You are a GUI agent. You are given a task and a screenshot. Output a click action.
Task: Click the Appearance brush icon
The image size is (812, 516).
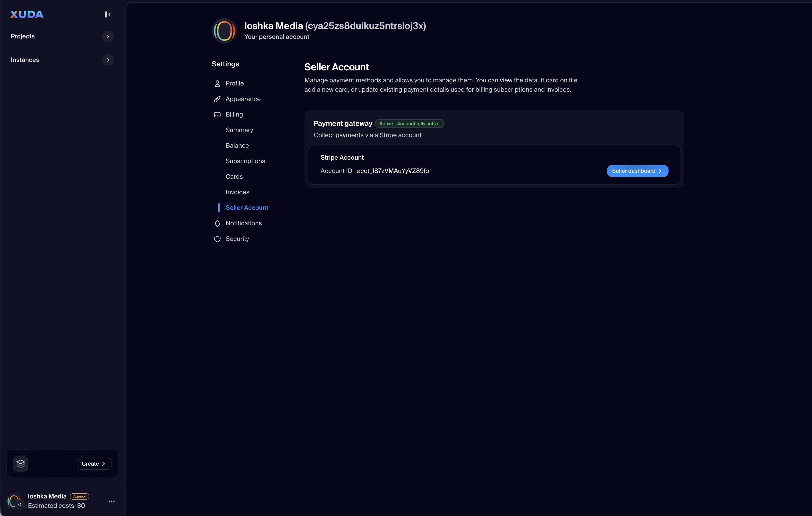pyautogui.click(x=217, y=99)
